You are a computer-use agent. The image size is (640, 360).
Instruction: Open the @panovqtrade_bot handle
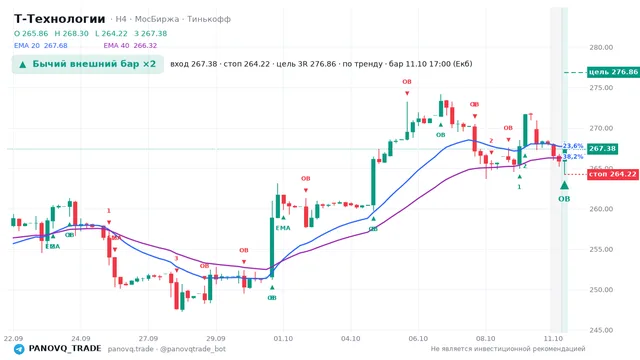[x=193, y=349]
